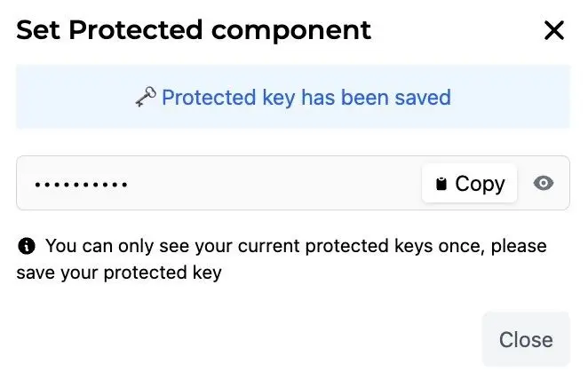Screen dimensions: 588x380
Task: Reveal the protected key with the eye icon
Action: click(544, 184)
